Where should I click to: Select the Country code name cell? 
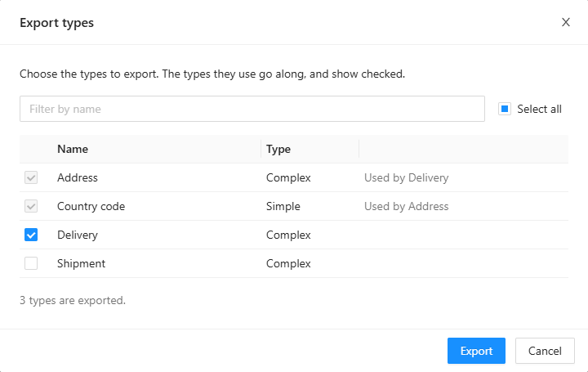(91, 206)
